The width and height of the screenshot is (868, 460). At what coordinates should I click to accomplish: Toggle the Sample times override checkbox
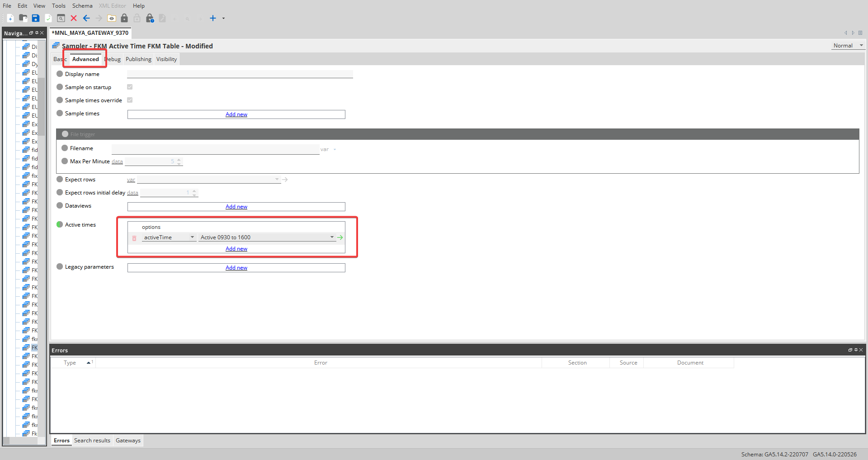(x=130, y=100)
